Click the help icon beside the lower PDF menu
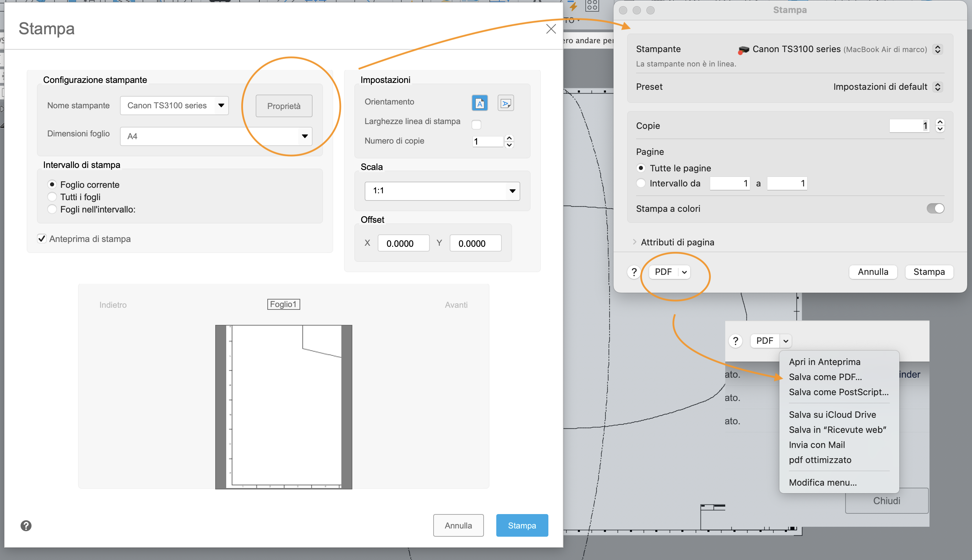972x560 pixels. (x=736, y=341)
